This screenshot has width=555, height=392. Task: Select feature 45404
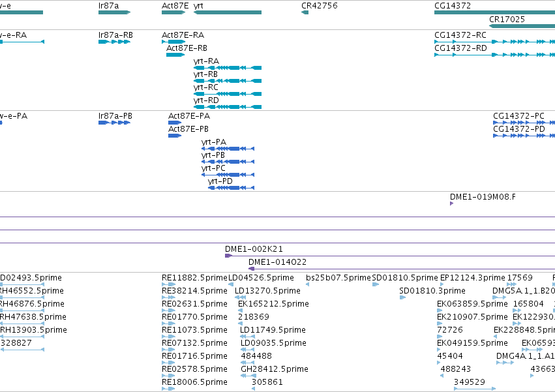pyautogui.click(x=439, y=363)
